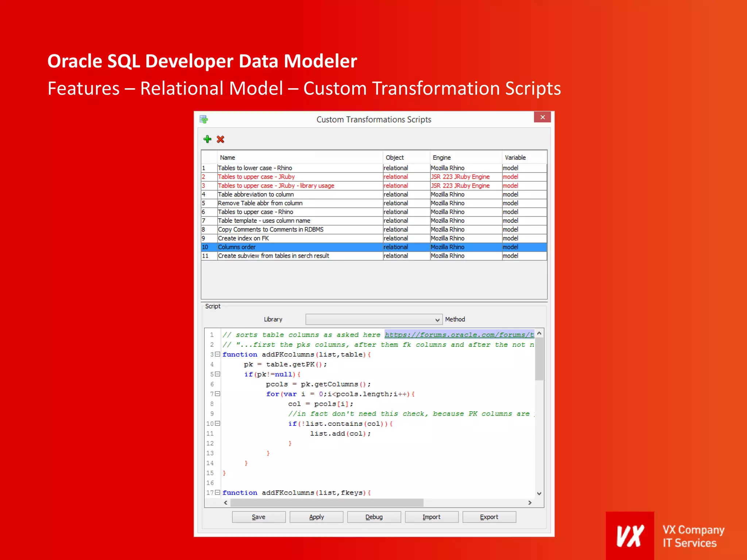Select the 'Table abbreviation to column' row
Screen dimensions: 747x560
tap(374, 194)
